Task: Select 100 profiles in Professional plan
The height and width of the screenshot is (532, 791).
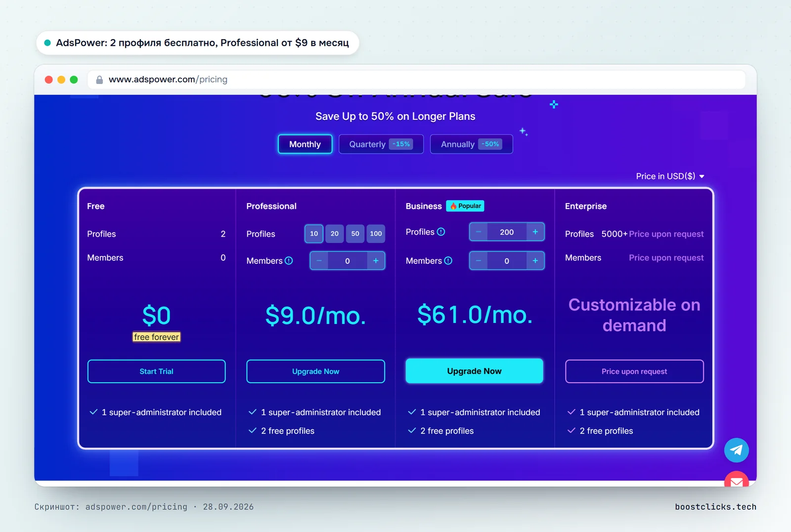Action: 376,234
